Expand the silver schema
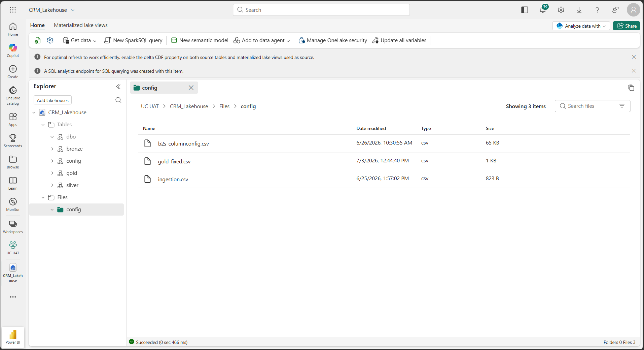The width and height of the screenshot is (644, 350). (52, 185)
